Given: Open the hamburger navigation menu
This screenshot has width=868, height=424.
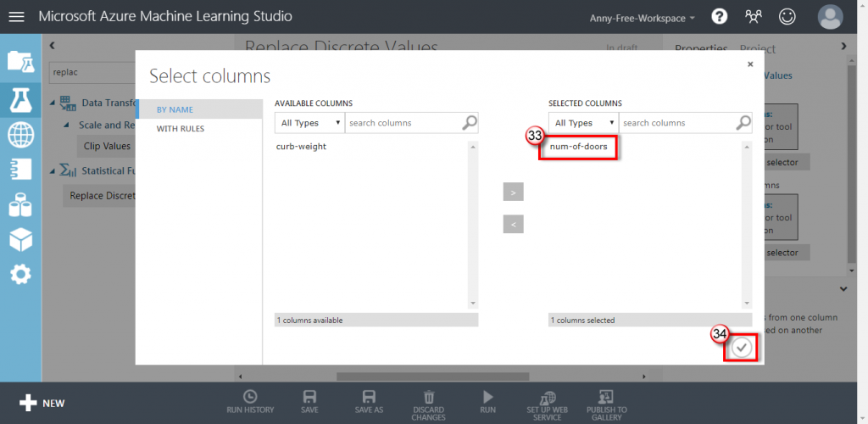Looking at the screenshot, I should pos(17,17).
